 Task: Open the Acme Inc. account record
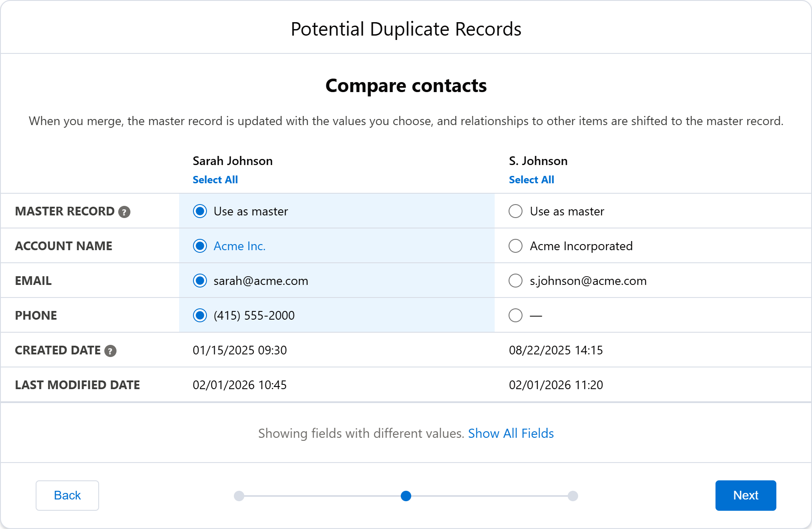pos(240,246)
